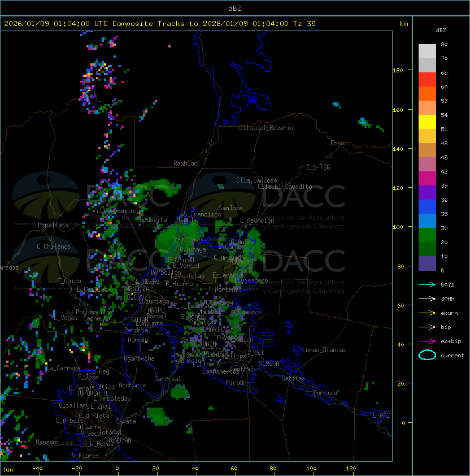Viewport: 470px width, 476px height.
Task: Select the magenta 42 dBZ color swatch
Action: point(427,179)
